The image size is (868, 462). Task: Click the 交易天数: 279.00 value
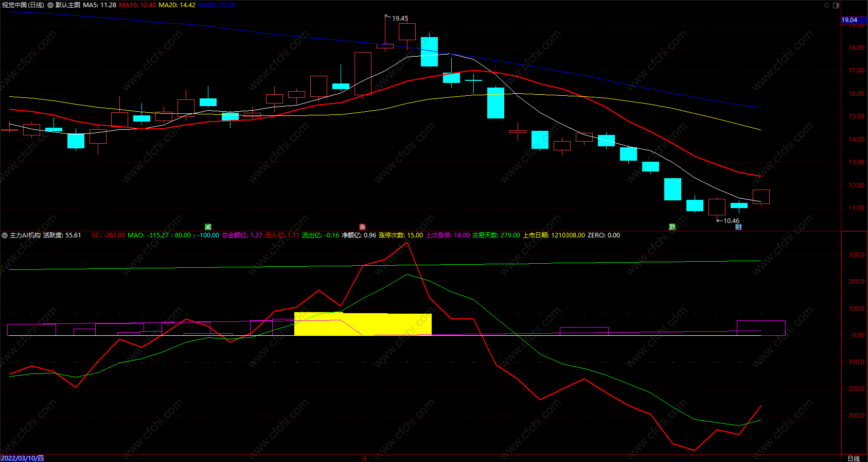coord(496,235)
